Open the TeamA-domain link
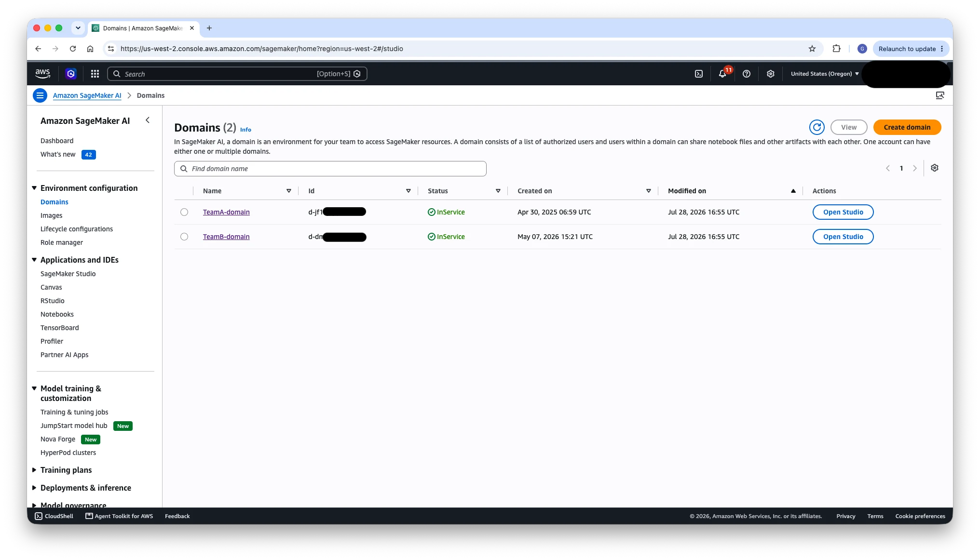This screenshot has height=560, width=980. (226, 212)
